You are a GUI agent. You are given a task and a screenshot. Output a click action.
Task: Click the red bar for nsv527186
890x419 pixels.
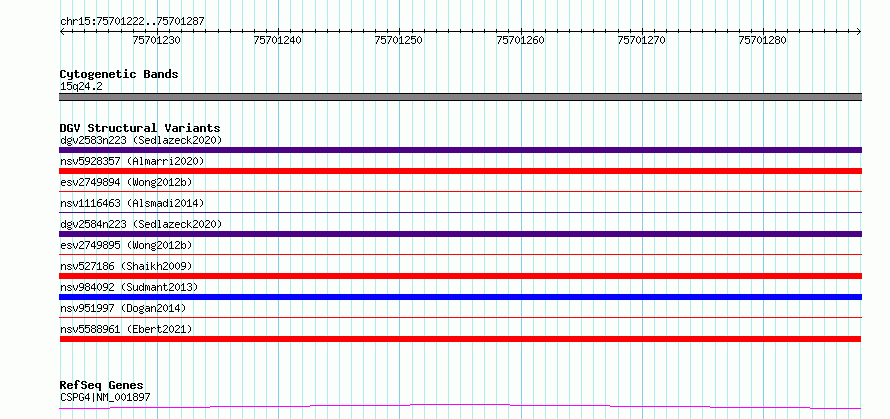tap(460, 276)
